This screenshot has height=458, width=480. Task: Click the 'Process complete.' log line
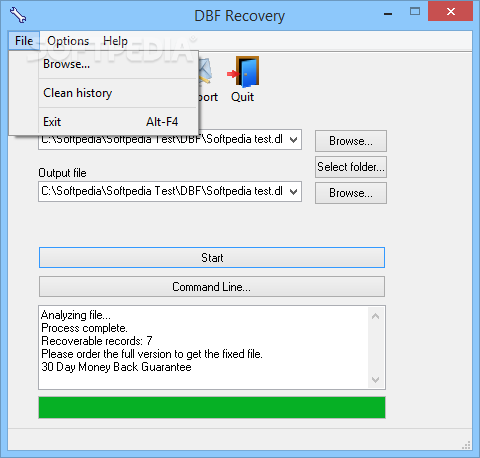(x=84, y=328)
